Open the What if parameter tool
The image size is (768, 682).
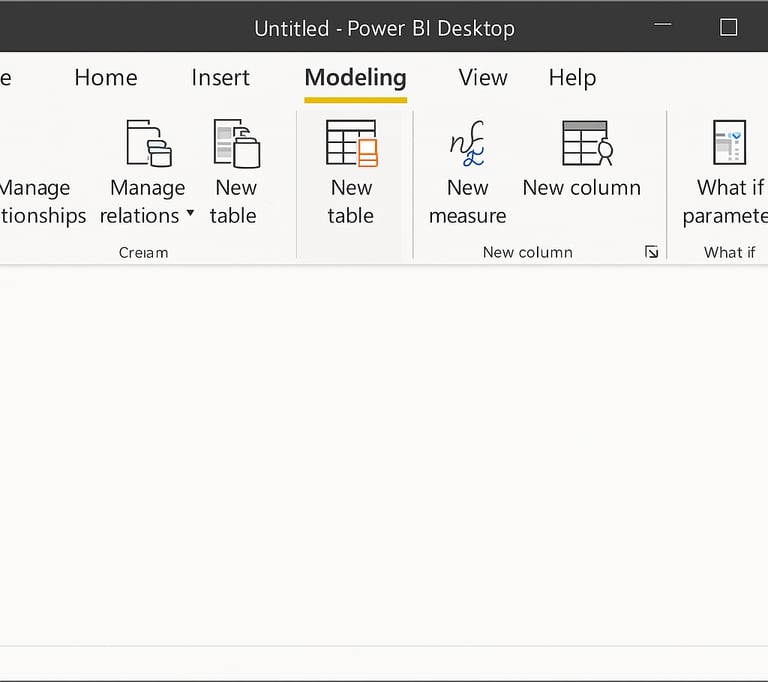click(x=726, y=171)
